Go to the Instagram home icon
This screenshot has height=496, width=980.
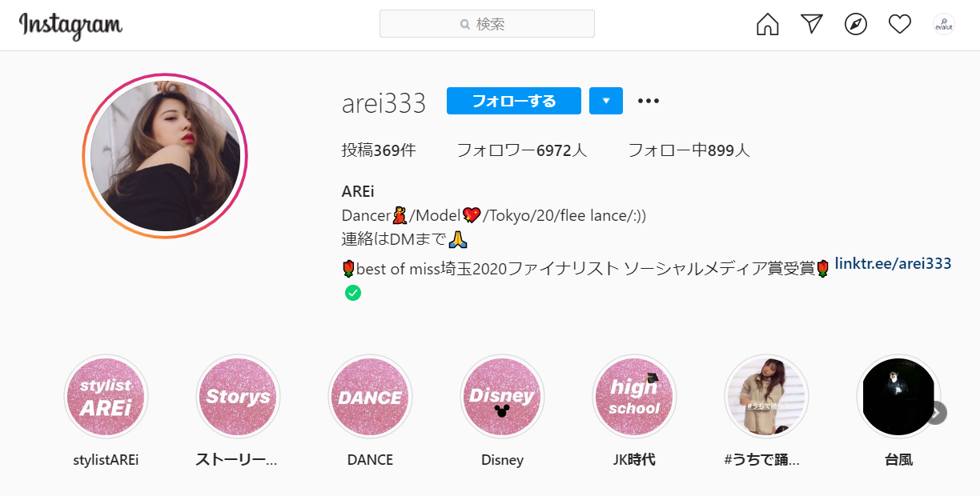pyautogui.click(x=767, y=24)
